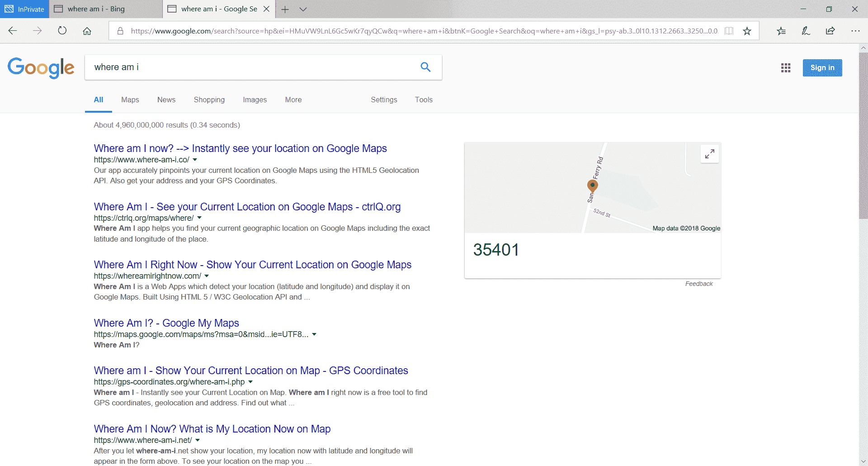Refresh the current page
868x466 pixels.
62,31
